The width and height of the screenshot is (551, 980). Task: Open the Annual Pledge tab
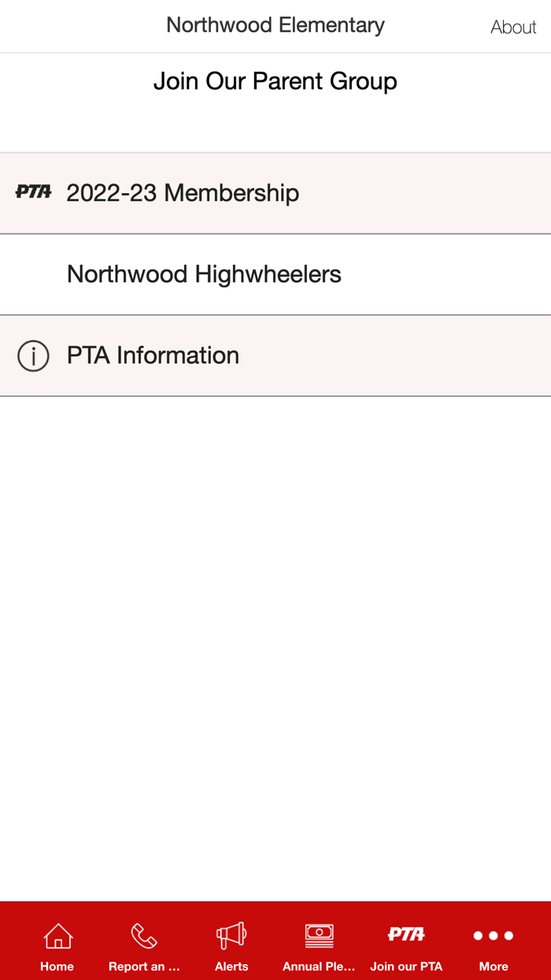pos(319,942)
